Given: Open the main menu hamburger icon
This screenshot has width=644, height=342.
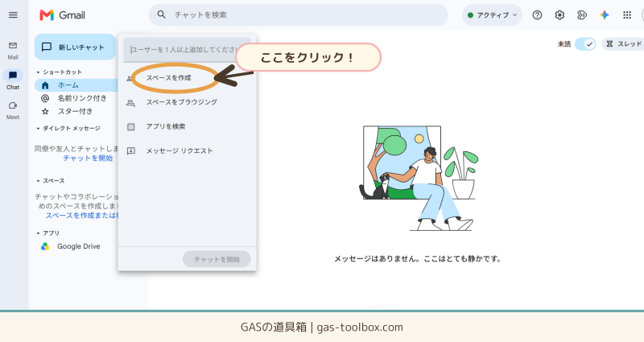Looking at the screenshot, I should click(13, 15).
